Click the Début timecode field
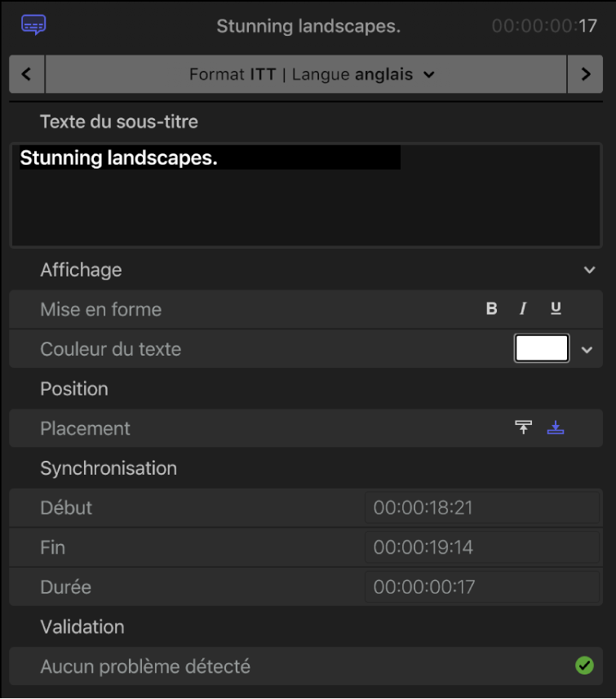Image resolution: width=616 pixels, height=699 pixels. pos(482,507)
